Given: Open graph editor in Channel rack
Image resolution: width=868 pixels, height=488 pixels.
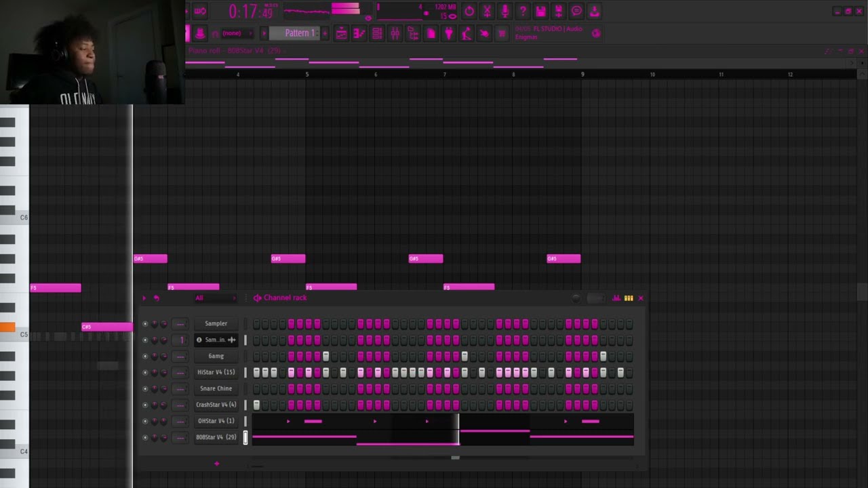Looking at the screenshot, I should (616, 298).
